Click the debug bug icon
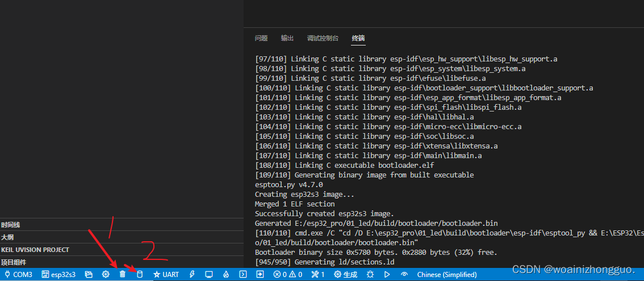 (370, 274)
